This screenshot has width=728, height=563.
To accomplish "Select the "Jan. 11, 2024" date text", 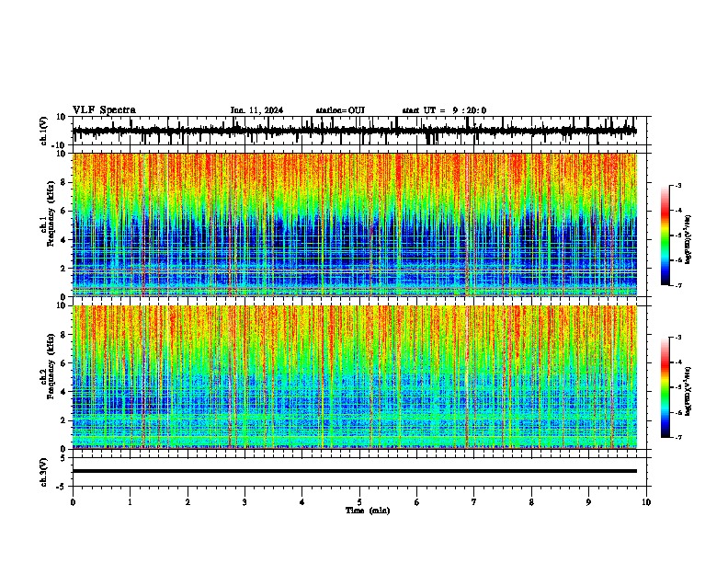I will [256, 110].
